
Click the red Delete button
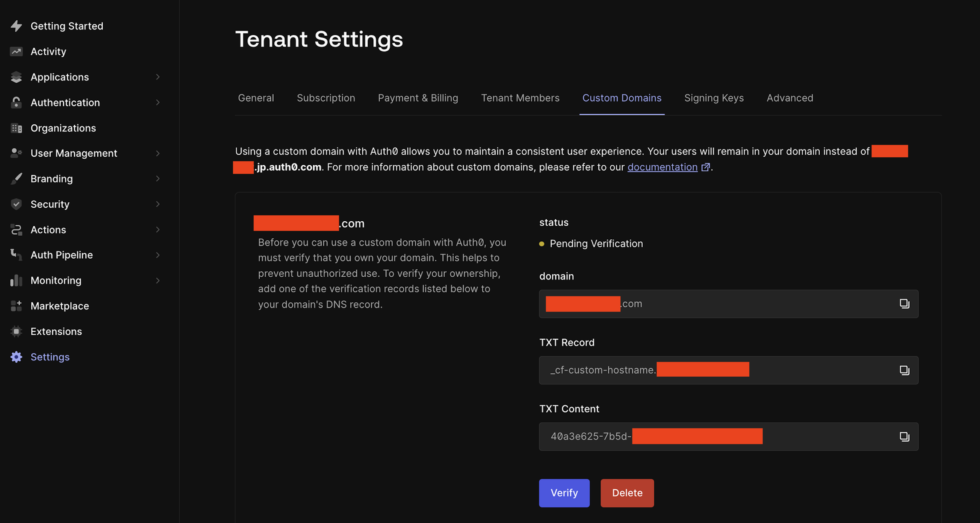[627, 492]
